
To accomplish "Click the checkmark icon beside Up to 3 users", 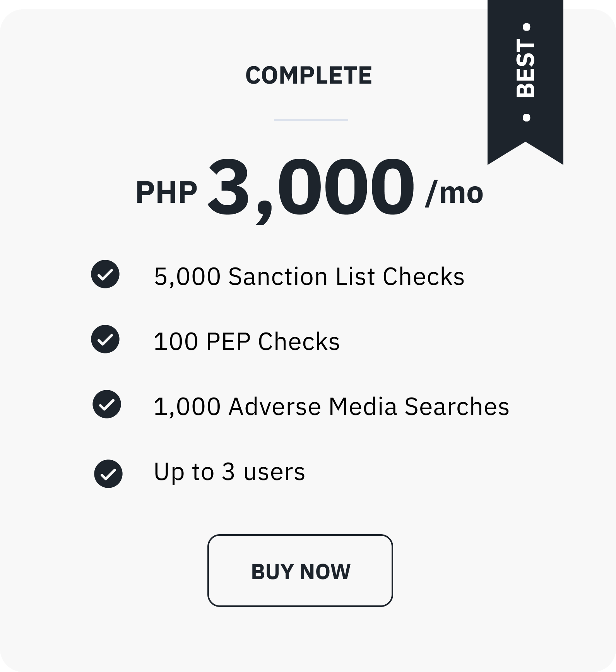I will point(108,474).
